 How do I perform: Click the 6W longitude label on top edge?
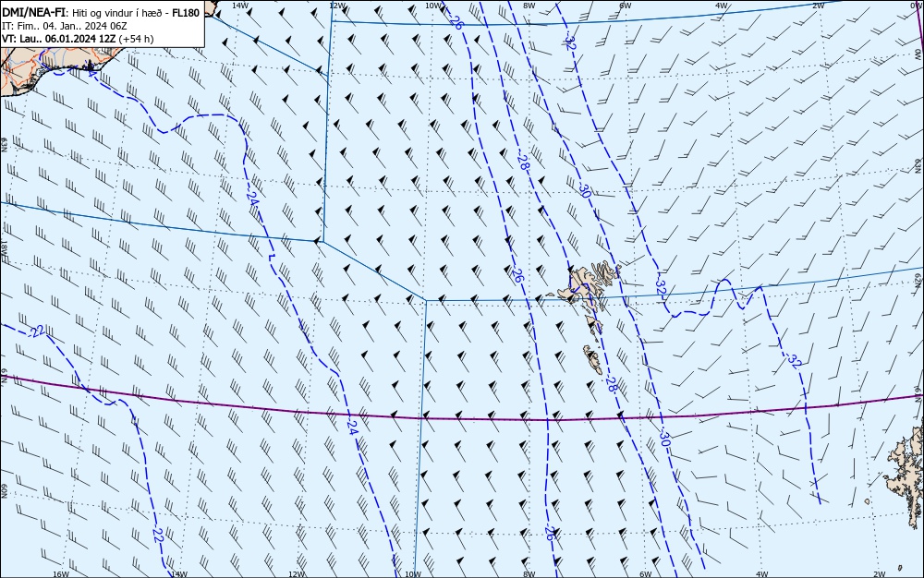tap(626, 6)
